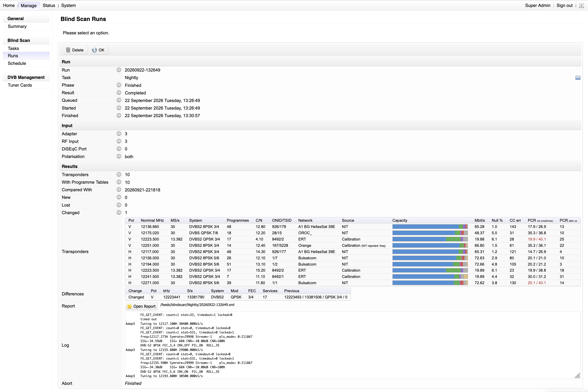Click the info icon beside New

pos(119,197)
